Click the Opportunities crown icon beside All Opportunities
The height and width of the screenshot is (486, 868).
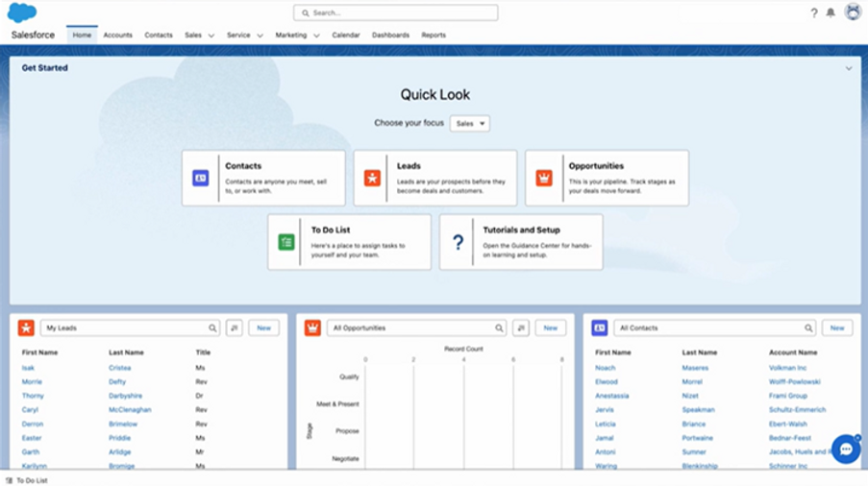(312, 328)
